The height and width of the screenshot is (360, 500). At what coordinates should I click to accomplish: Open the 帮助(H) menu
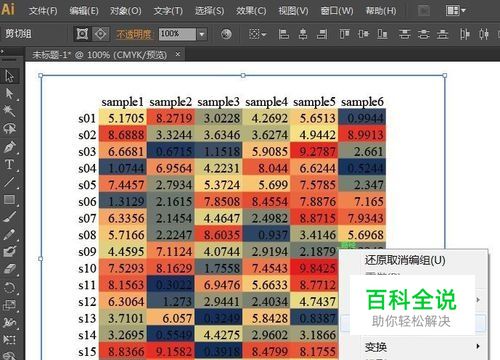[381, 11]
